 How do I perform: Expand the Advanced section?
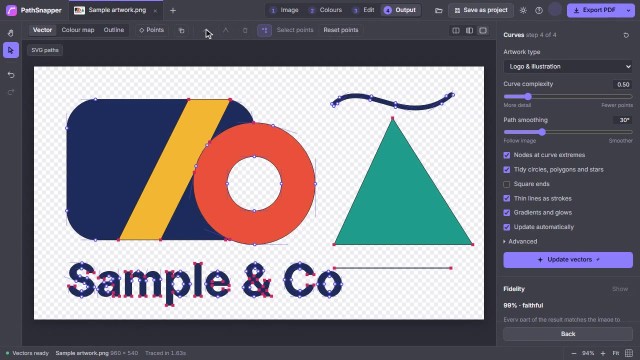[x=520, y=242]
